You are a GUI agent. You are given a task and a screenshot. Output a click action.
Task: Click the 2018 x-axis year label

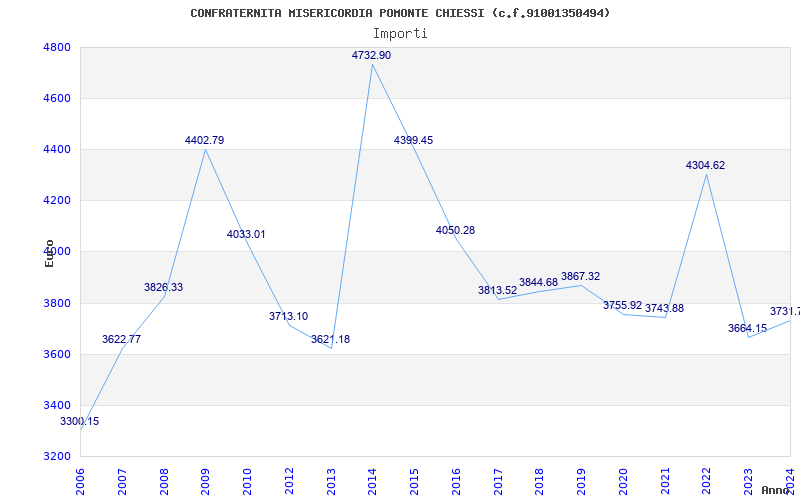coord(540,481)
